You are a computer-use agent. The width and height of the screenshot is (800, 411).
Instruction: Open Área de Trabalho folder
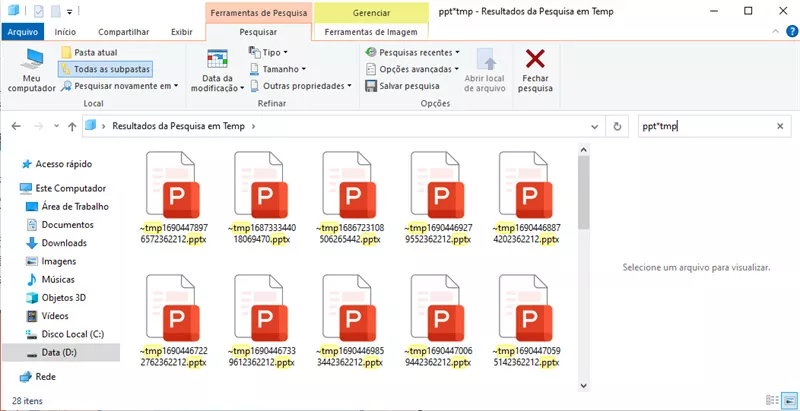tap(75, 207)
